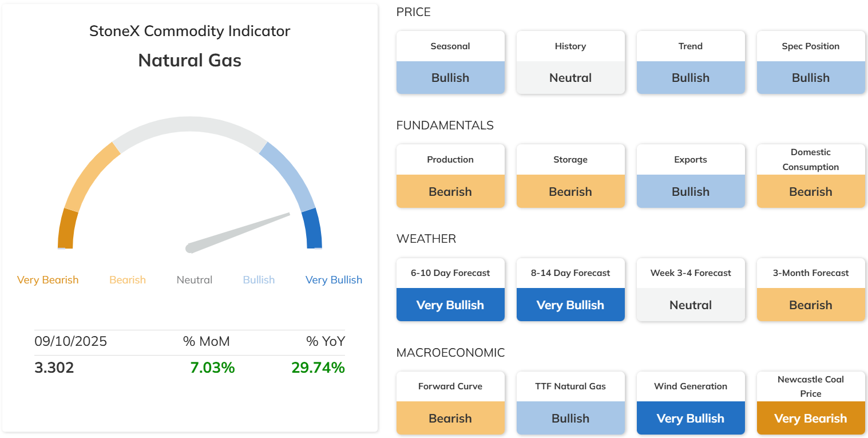This screenshot has width=868, height=438.
Task: Select the Week 3-4 Forecast card
Action: [x=691, y=289]
